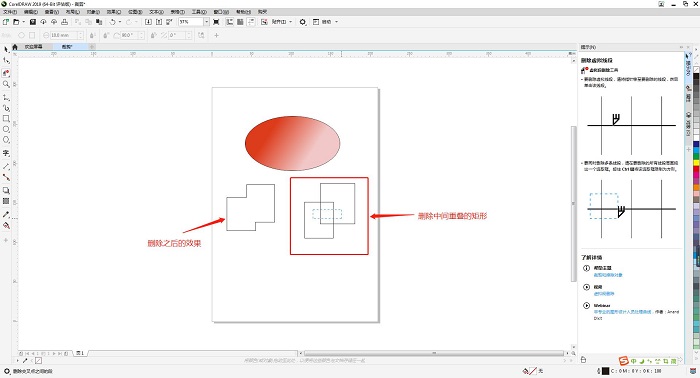Pick the yellow swatch in the color palette
This screenshot has height=378, width=700.
pyautogui.click(x=696, y=163)
